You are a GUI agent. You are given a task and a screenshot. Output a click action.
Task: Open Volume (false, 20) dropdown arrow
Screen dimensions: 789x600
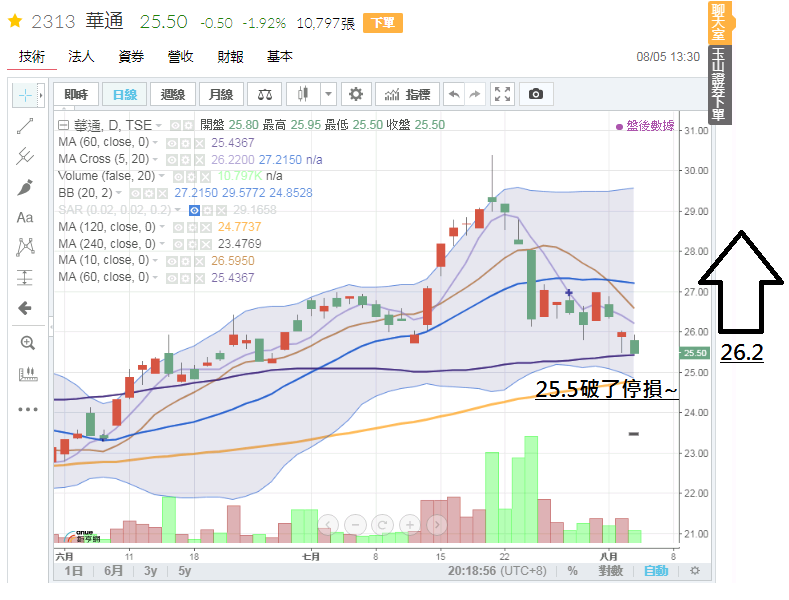tap(162, 176)
